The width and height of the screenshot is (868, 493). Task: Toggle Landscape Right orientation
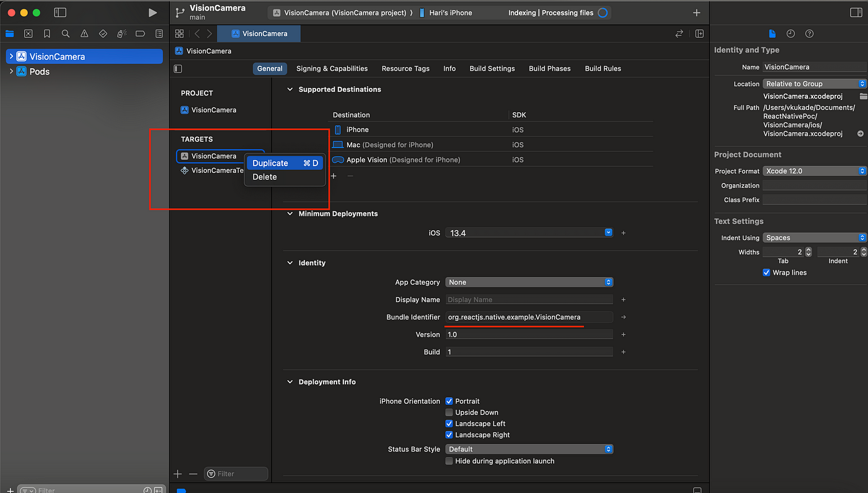pyautogui.click(x=449, y=435)
